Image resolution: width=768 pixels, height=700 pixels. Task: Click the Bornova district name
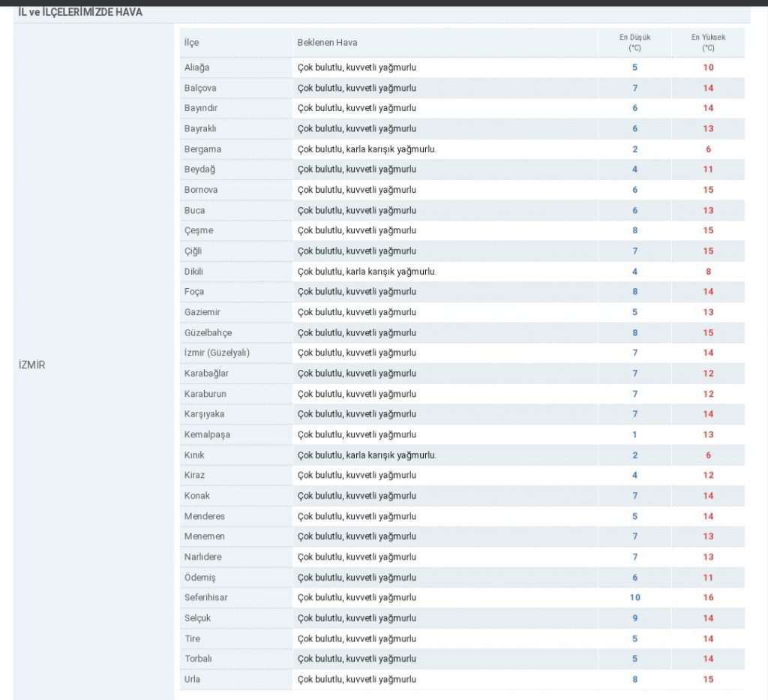201,190
